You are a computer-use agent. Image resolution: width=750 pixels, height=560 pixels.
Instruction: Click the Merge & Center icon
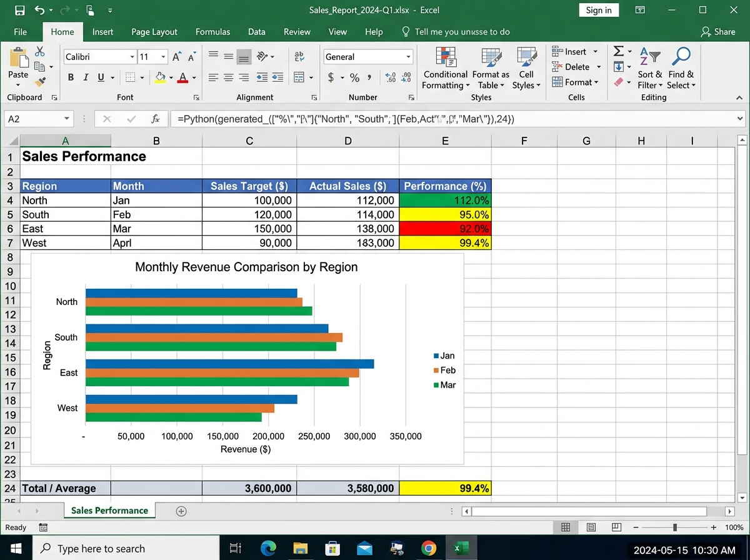[299, 77]
